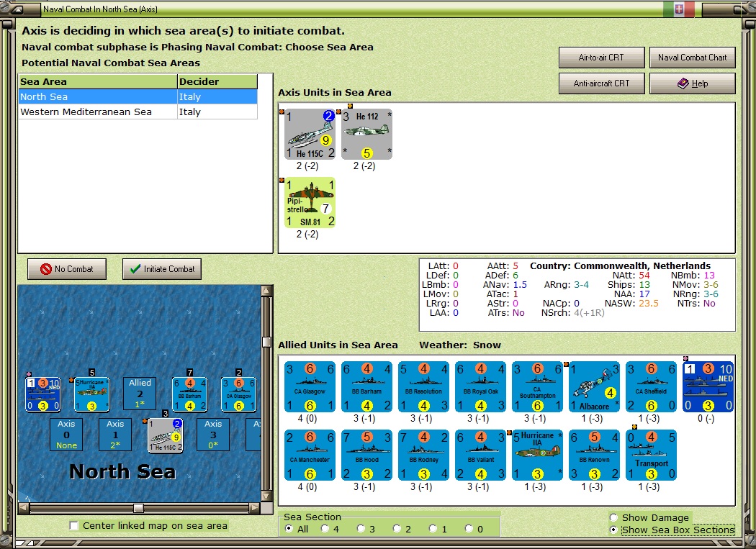The height and width of the screenshot is (549, 756).
Task: Select the Transport ship counter
Action: (651, 455)
